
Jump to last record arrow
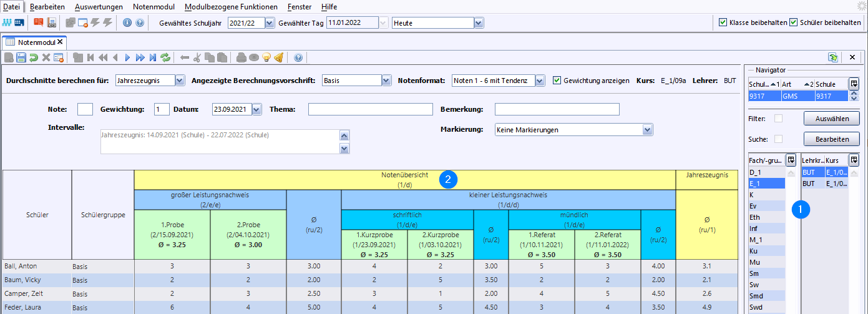click(x=153, y=57)
